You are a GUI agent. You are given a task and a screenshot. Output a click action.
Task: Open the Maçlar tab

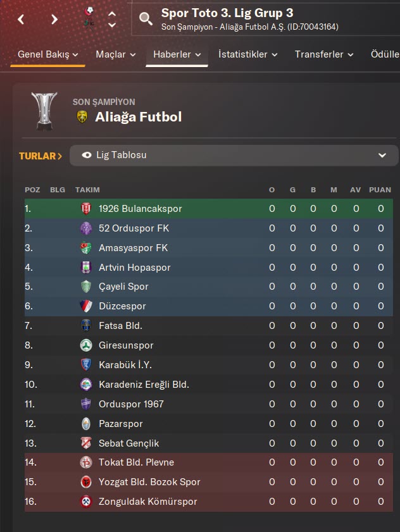[115, 54]
